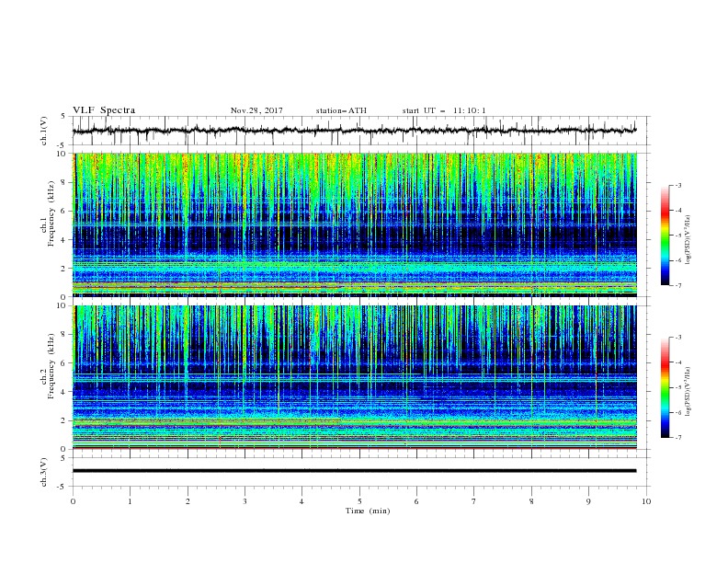
Task: Click the "-7" tick on lower colorbar
Action: point(677,437)
